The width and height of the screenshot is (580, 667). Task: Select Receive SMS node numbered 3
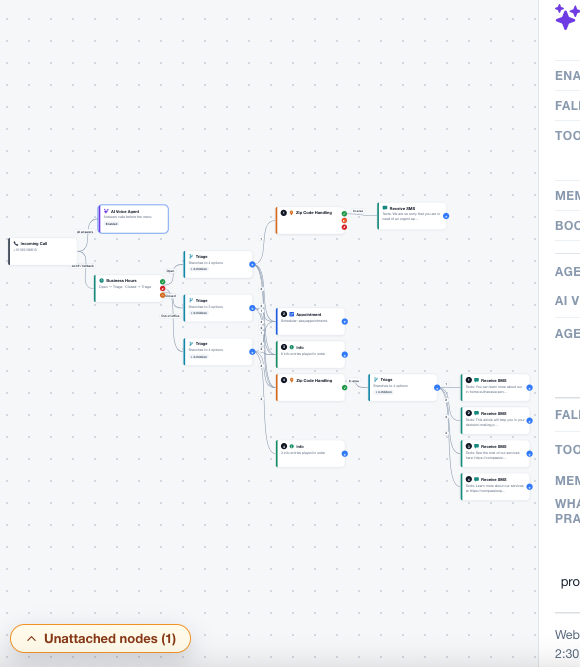(495, 454)
